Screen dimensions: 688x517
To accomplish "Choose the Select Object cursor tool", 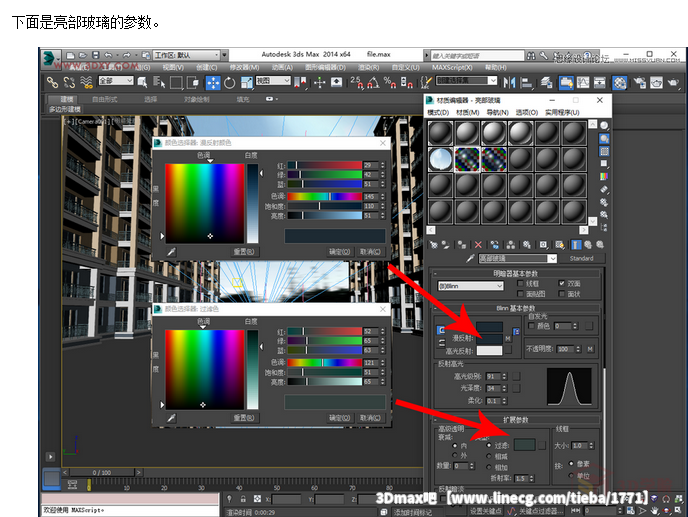I will (142, 82).
